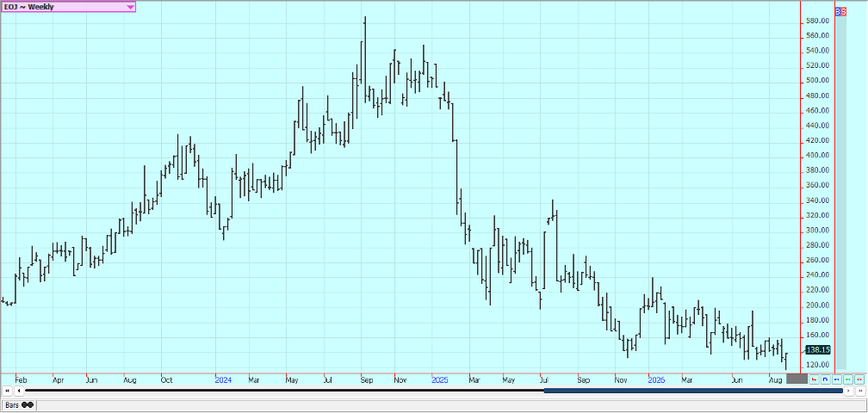The height and width of the screenshot is (413, 868).
Task: Click the green dashed-line icon button
Action: pos(848,379)
